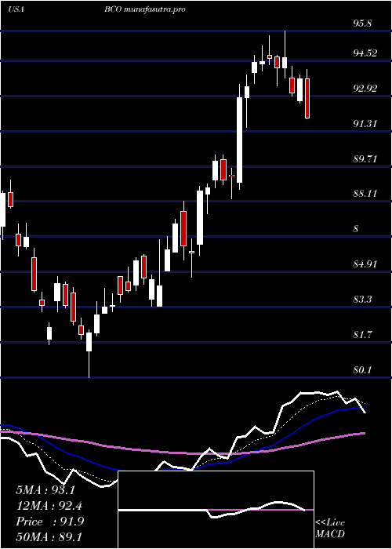Click the 88.11 price axis label
The width and height of the screenshot is (392, 549).
(365, 194)
